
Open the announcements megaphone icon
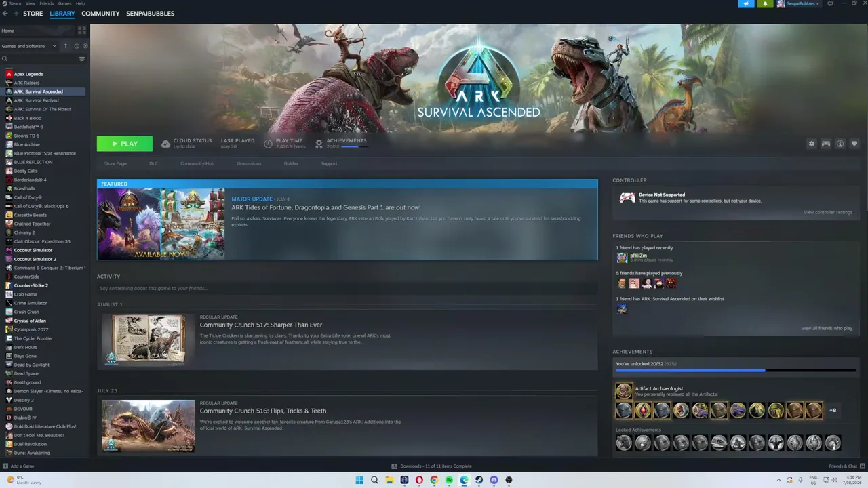pyautogui.click(x=746, y=3)
